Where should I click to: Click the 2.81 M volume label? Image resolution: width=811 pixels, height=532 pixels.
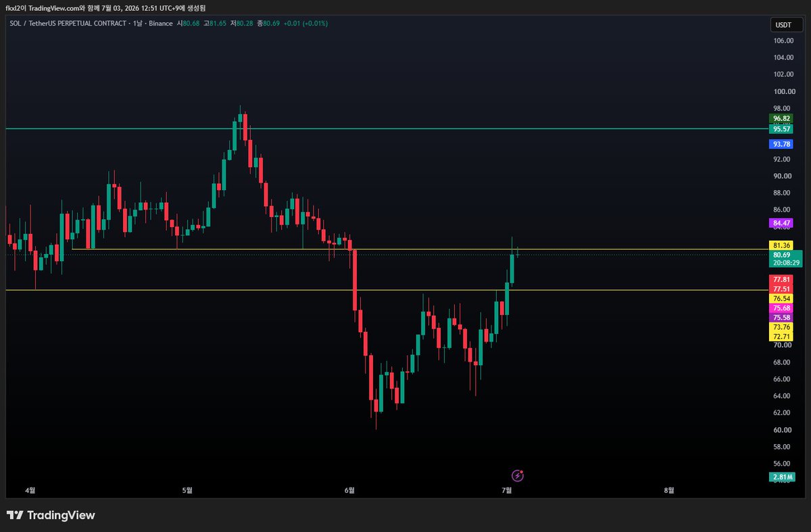(x=782, y=477)
